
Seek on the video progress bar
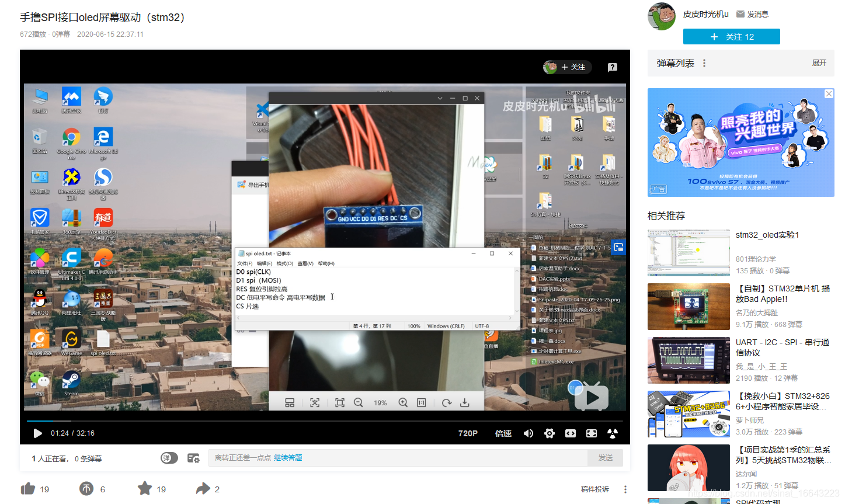tap(325, 420)
